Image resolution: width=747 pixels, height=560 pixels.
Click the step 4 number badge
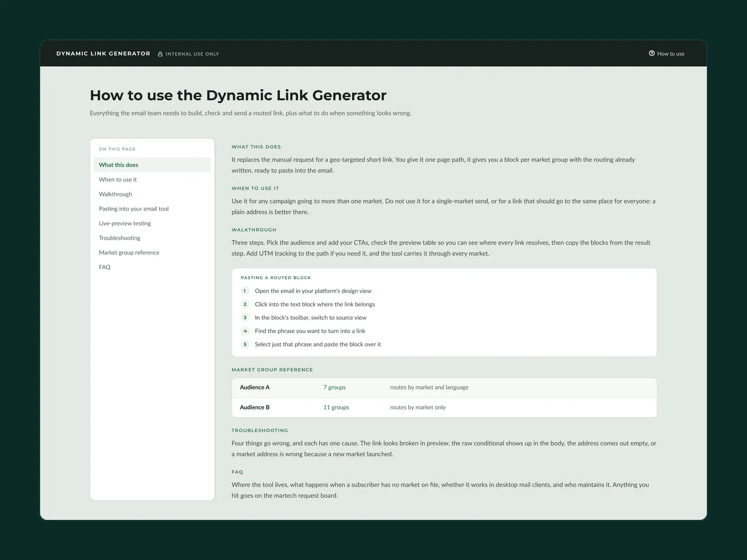[x=245, y=331]
